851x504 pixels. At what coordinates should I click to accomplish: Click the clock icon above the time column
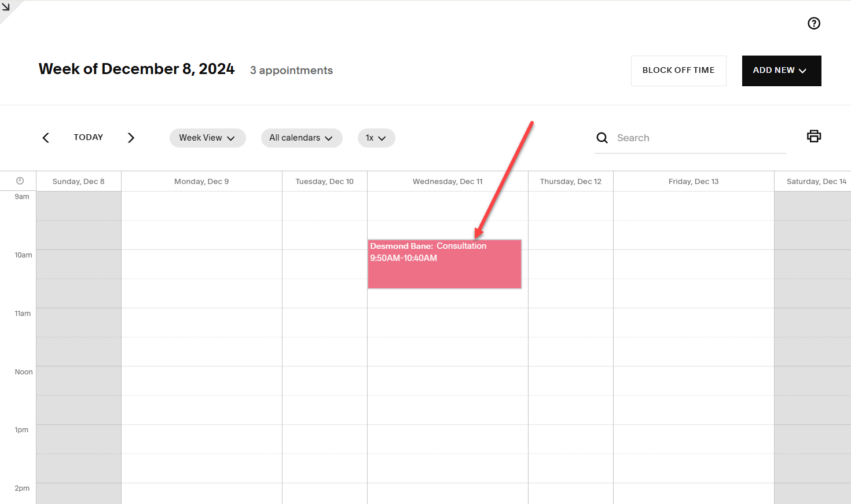coord(19,181)
